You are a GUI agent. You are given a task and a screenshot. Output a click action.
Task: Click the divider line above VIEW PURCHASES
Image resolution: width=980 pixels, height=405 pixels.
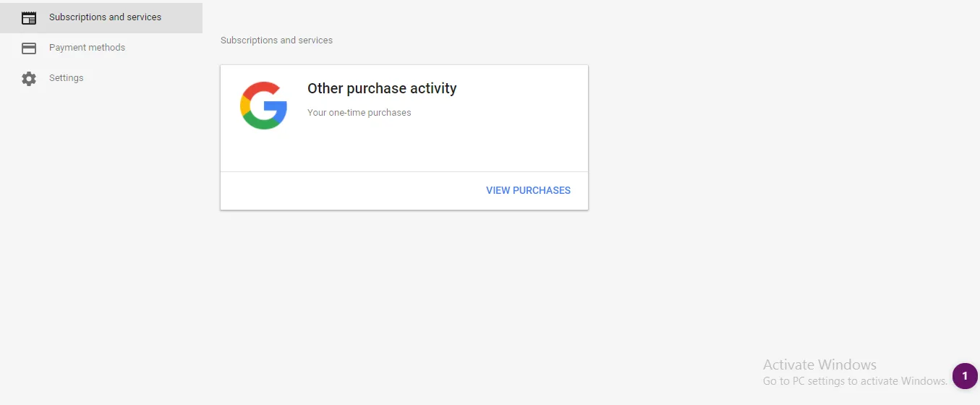pos(404,171)
